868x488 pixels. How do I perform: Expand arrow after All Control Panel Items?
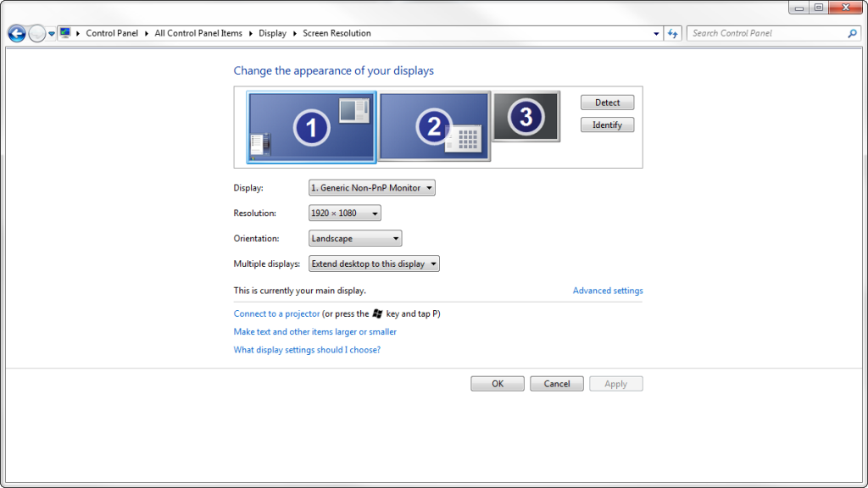pyautogui.click(x=250, y=33)
